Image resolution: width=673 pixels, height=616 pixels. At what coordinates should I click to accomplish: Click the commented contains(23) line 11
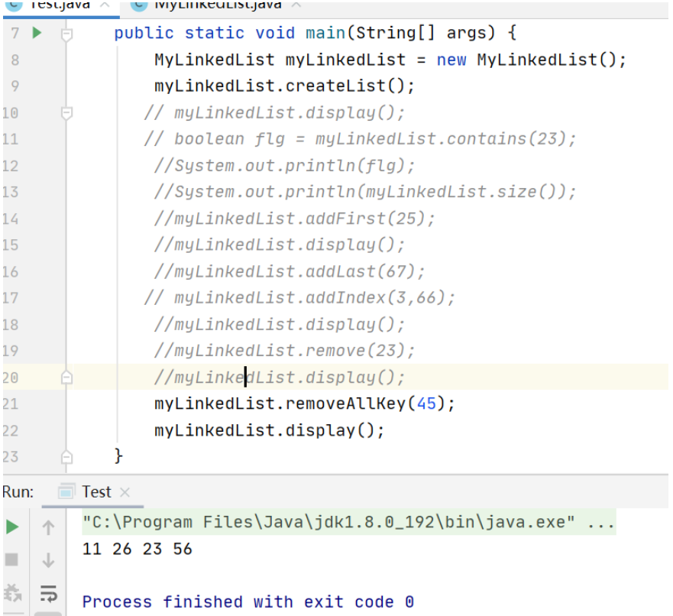[x=360, y=139]
